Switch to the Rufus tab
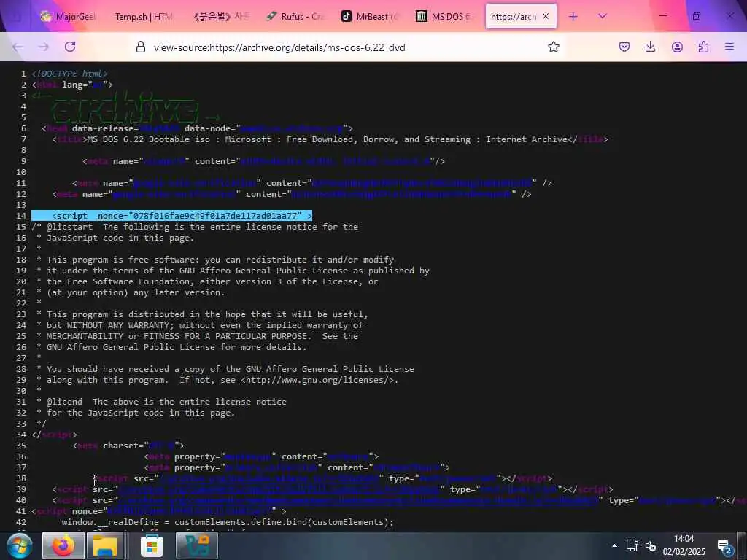 click(295, 17)
